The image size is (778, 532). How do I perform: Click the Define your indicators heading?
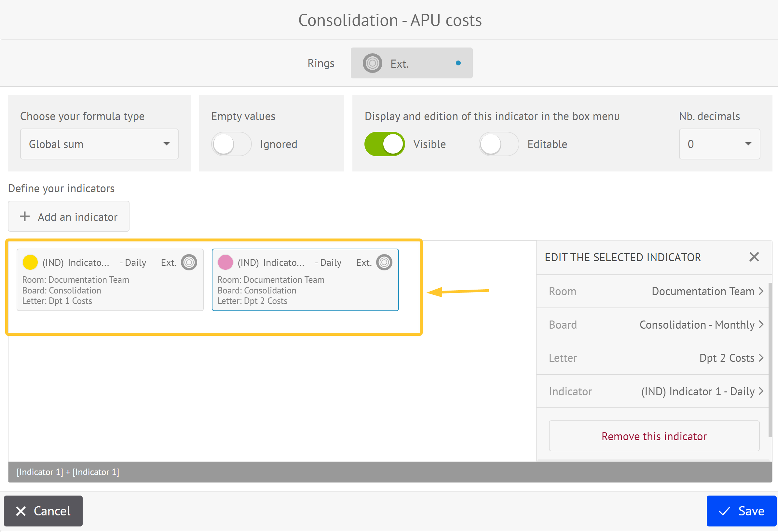[x=61, y=188]
